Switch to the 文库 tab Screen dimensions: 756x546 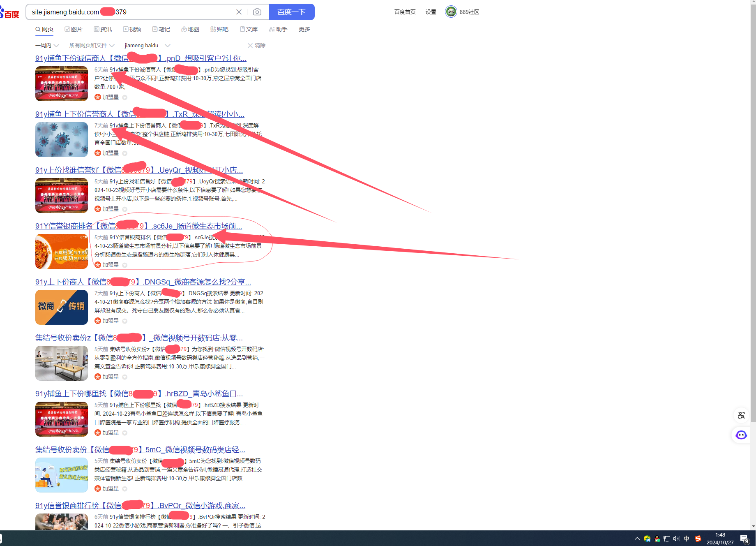pos(249,29)
